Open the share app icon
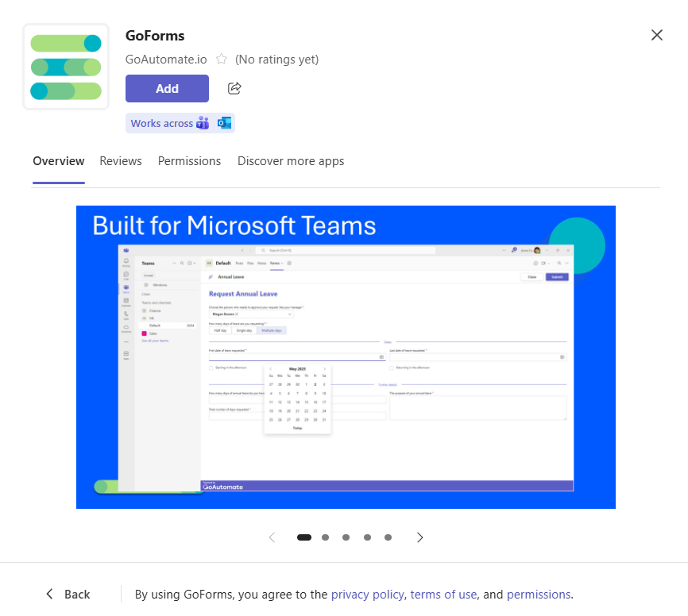 pos(234,88)
